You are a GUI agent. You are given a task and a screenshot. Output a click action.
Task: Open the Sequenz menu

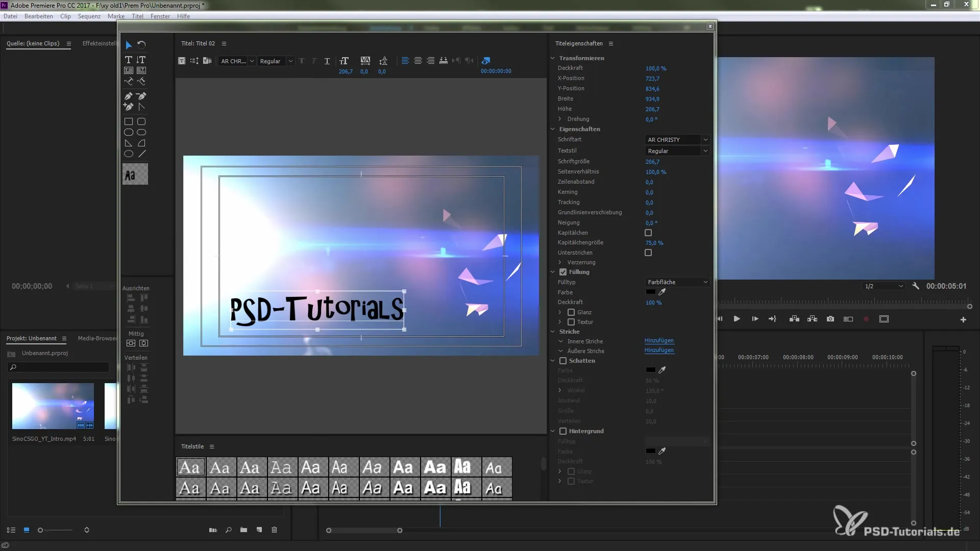coord(89,16)
